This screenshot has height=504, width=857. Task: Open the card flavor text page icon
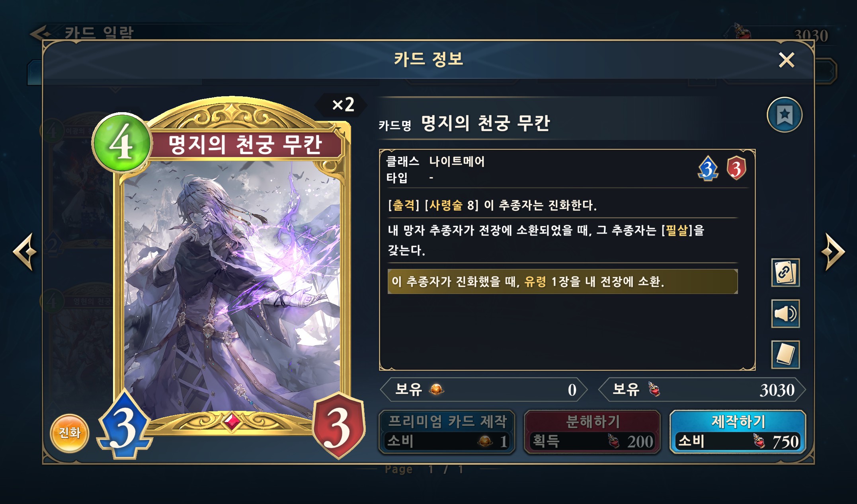pyautogui.click(x=785, y=354)
